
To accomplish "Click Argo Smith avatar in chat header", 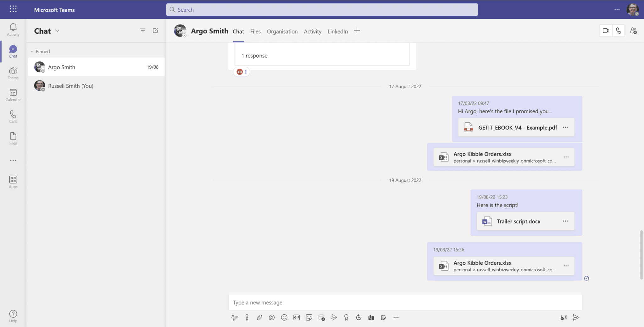I will [180, 31].
